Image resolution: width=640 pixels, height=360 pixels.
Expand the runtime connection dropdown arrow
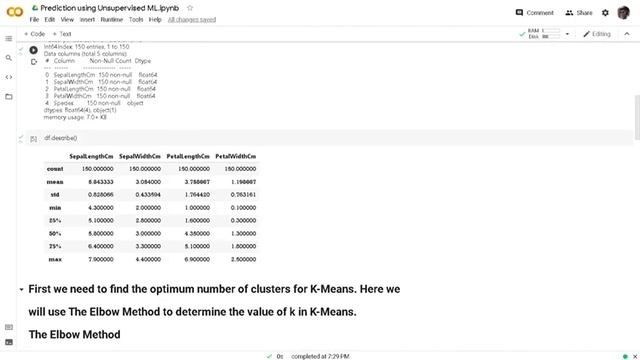click(567, 34)
